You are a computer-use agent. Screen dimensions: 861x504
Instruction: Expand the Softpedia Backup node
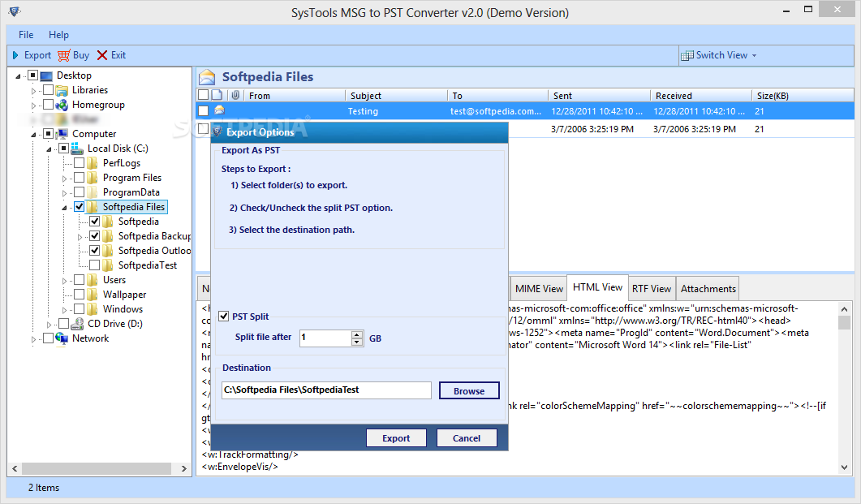tap(80, 237)
